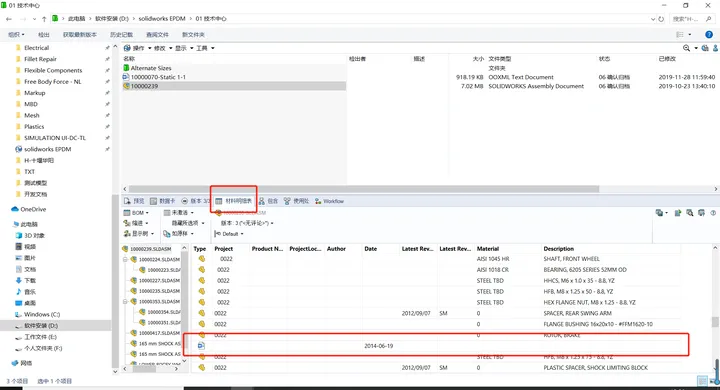
Task: Click the blue help question mark icon
Action: coord(709,34)
